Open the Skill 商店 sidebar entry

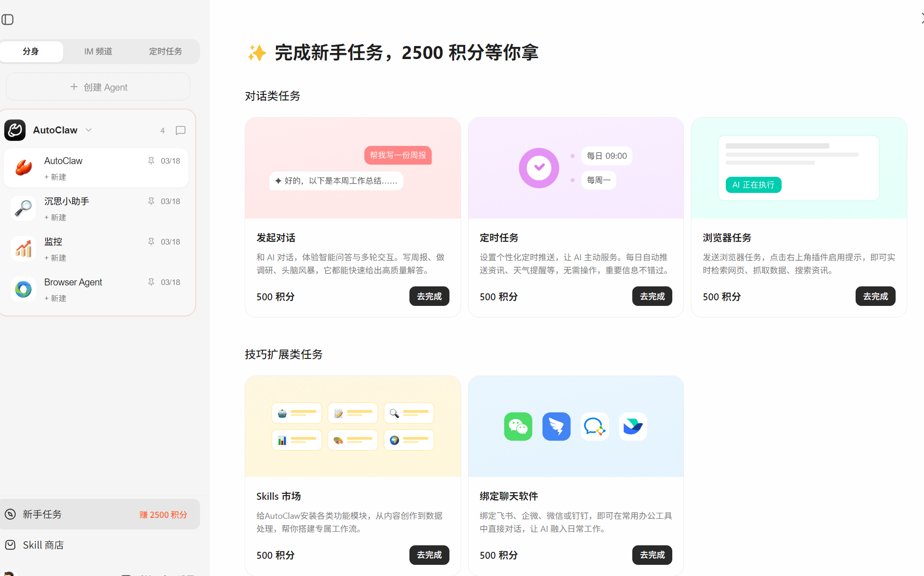100,545
